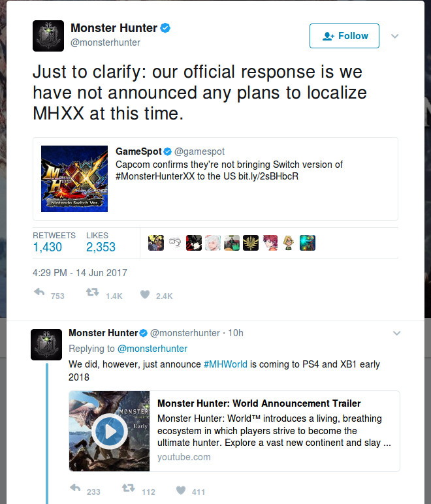This screenshot has width=431, height=504.
Task: Reply to the main tweet with 753 replies
Action: tap(39, 292)
